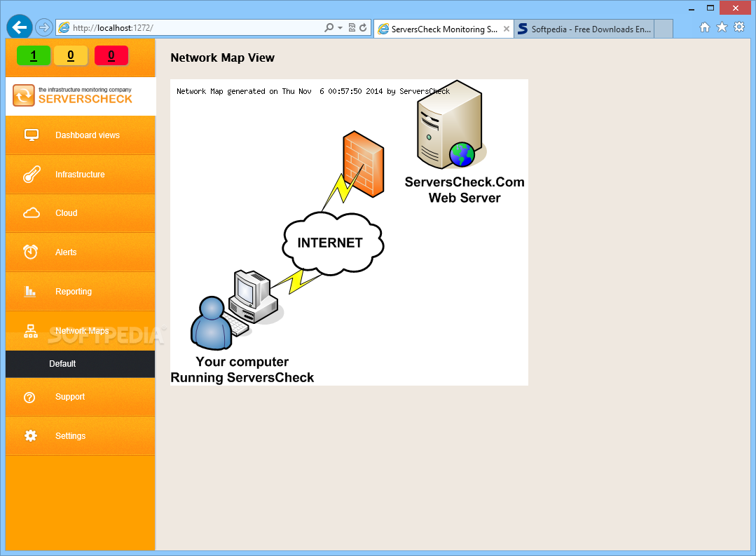Click Your computer Running ServersCheck label
Image resolution: width=756 pixels, height=556 pixels.
(x=242, y=369)
